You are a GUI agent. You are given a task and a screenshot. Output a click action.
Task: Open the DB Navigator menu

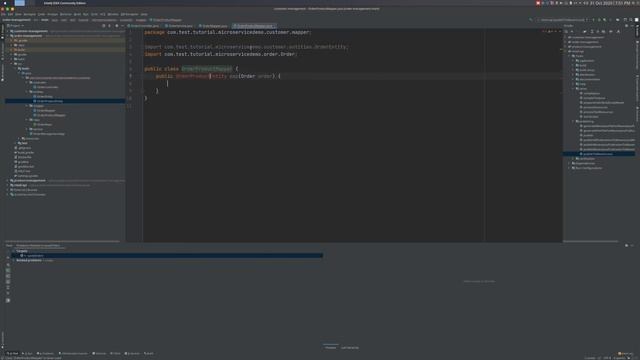tap(130, 14)
